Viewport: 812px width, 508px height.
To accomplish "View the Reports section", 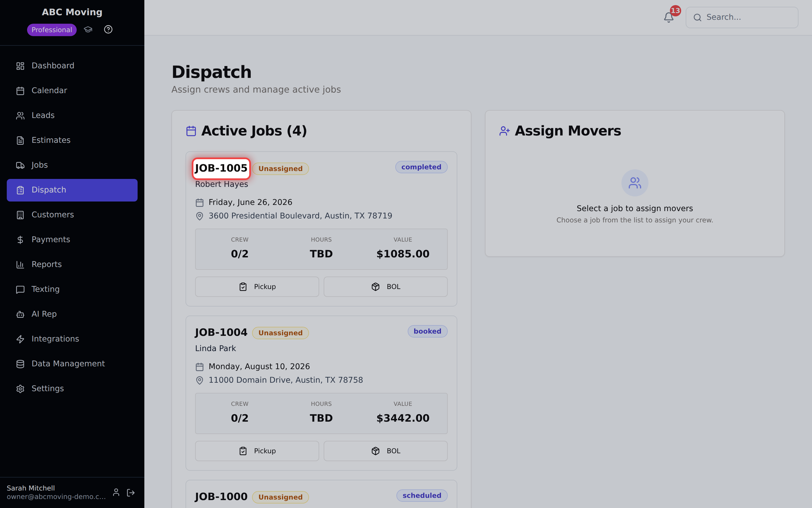I will click(x=72, y=265).
